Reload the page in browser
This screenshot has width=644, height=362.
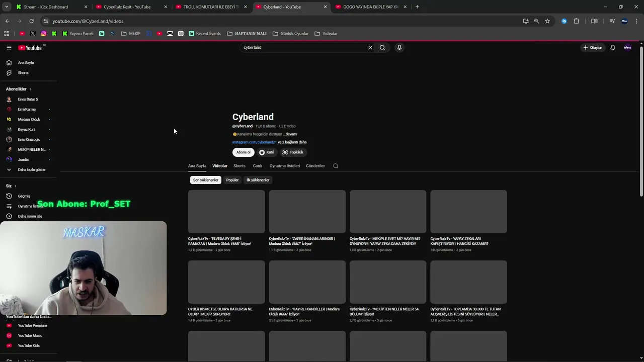click(x=31, y=21)
